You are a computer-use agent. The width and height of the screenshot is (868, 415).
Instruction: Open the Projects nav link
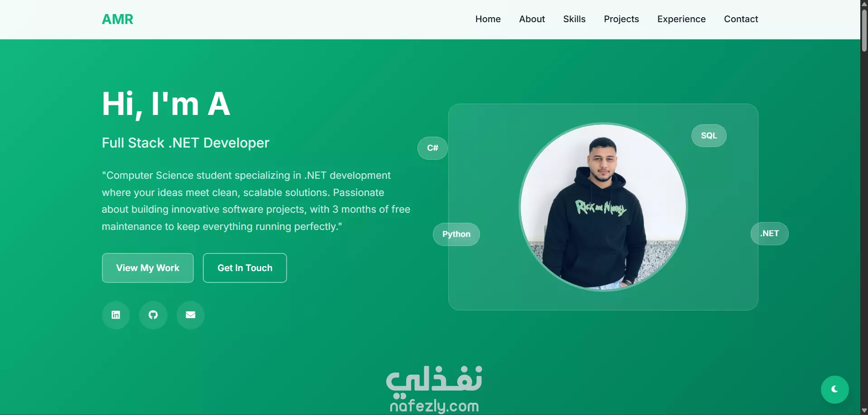pos(621,19)
